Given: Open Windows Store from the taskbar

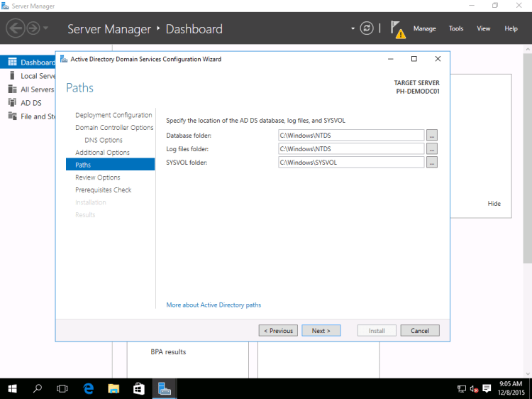Looking at the screenshot, I should (138, 388).
